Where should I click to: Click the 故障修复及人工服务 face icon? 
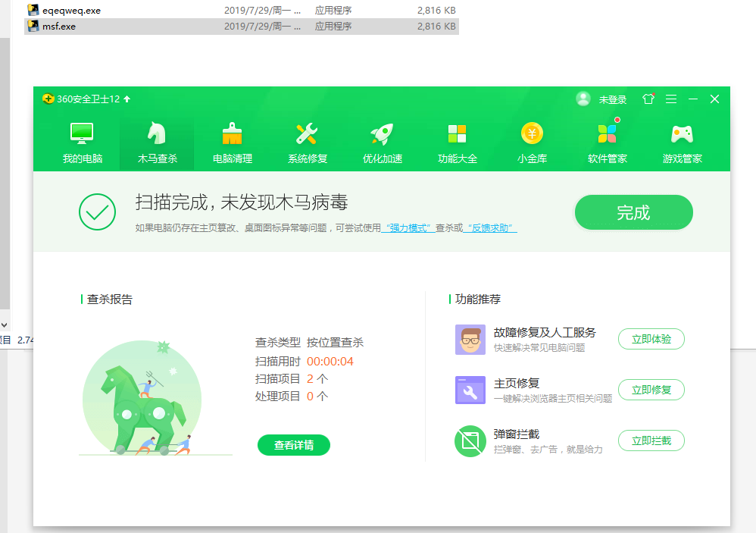tap(470, 340)
